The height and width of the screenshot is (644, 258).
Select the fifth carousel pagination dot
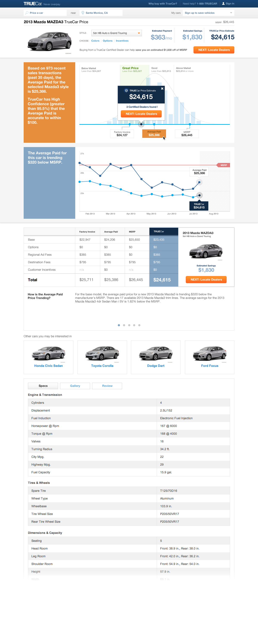coord(139,325)
